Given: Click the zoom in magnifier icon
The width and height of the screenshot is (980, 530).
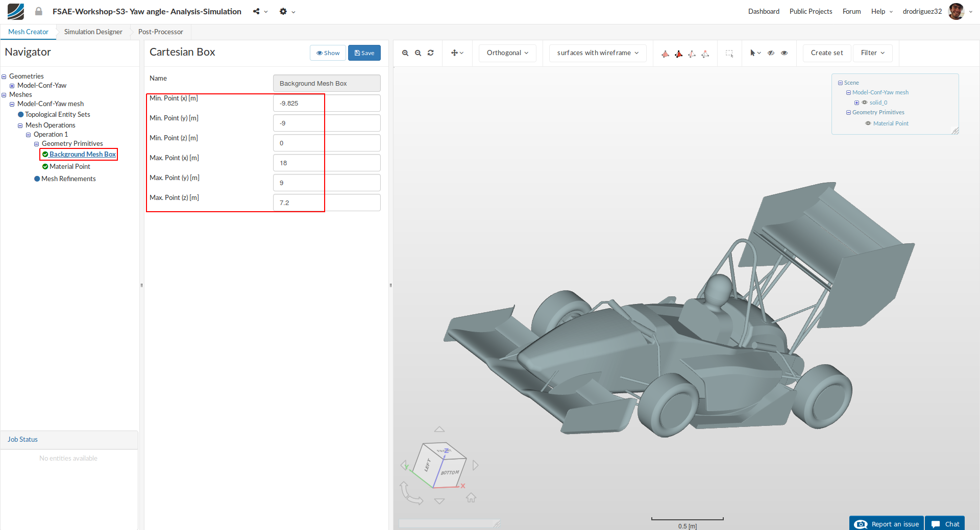Looking at the screenshot, I should pos(405,53).
